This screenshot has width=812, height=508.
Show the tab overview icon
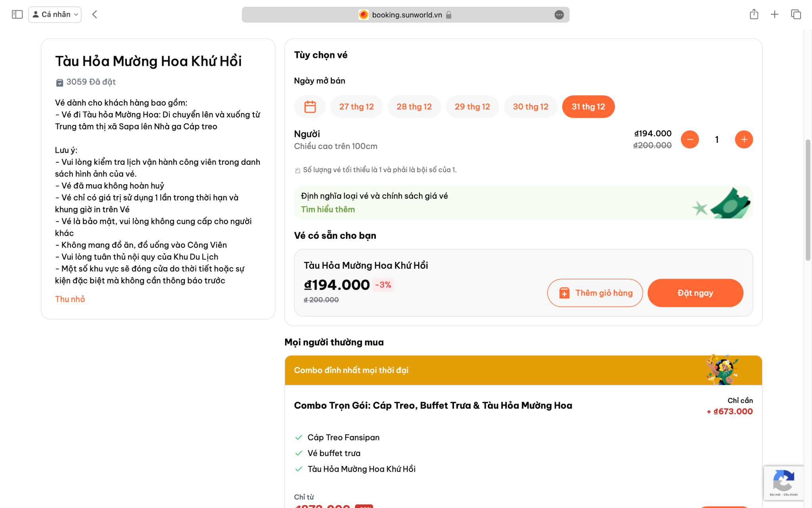[796, 15]
